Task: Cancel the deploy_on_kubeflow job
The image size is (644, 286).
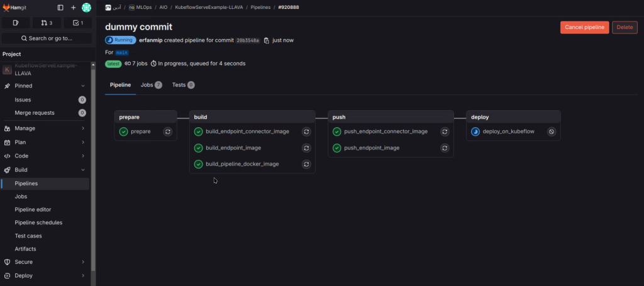Action: pos(552,132)
